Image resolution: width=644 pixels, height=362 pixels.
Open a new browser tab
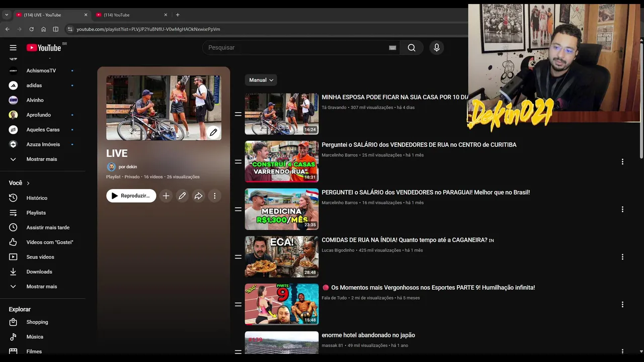[178, 15]
